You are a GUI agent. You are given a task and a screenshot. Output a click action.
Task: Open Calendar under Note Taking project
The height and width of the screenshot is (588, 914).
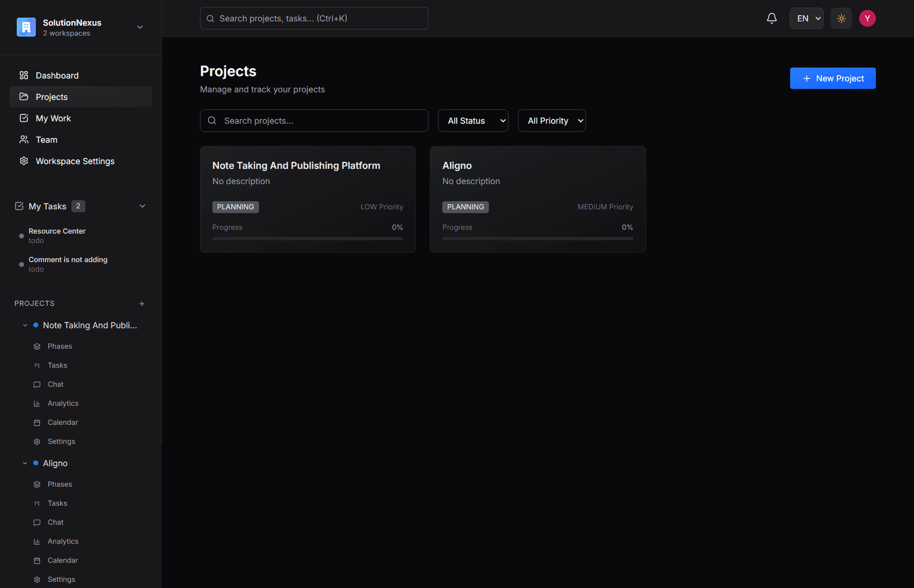click(x=63, y=422)
